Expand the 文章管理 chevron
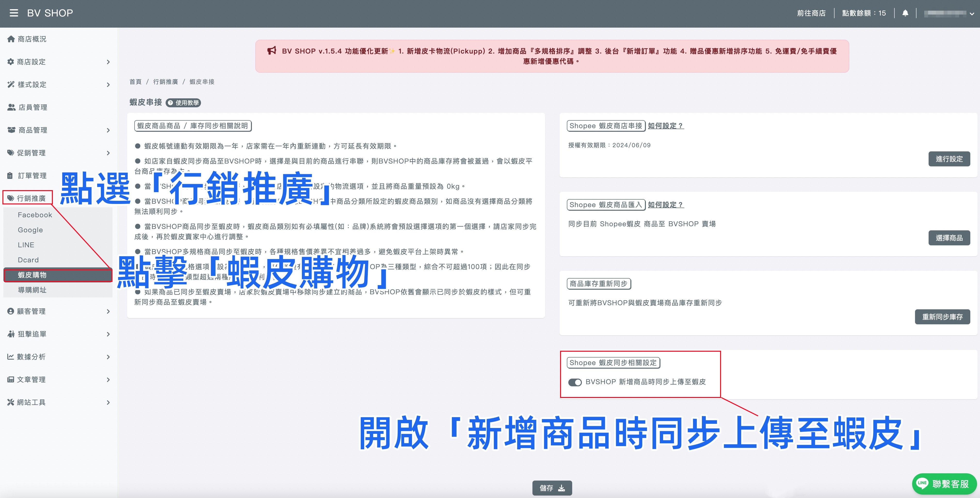 (x=108, y=380)
